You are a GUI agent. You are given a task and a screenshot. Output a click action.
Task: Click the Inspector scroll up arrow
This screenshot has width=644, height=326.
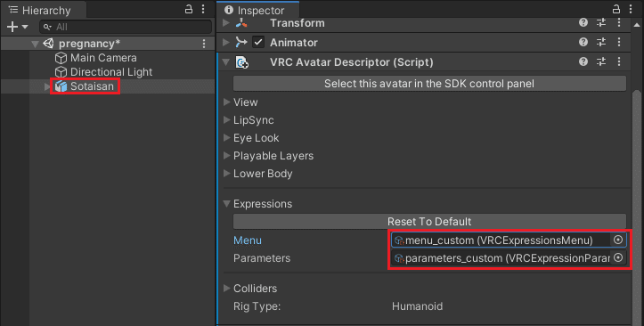coord(637,25)
